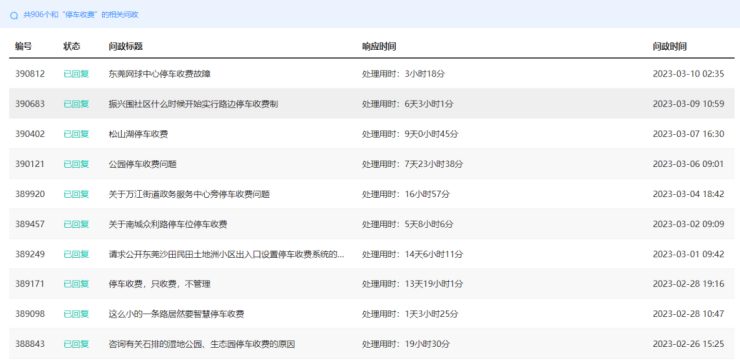Open inquiry 这么小的一条路居然要智慧停车收费
740x362 pixels.
pyautogui.click(x=176, y=314)
